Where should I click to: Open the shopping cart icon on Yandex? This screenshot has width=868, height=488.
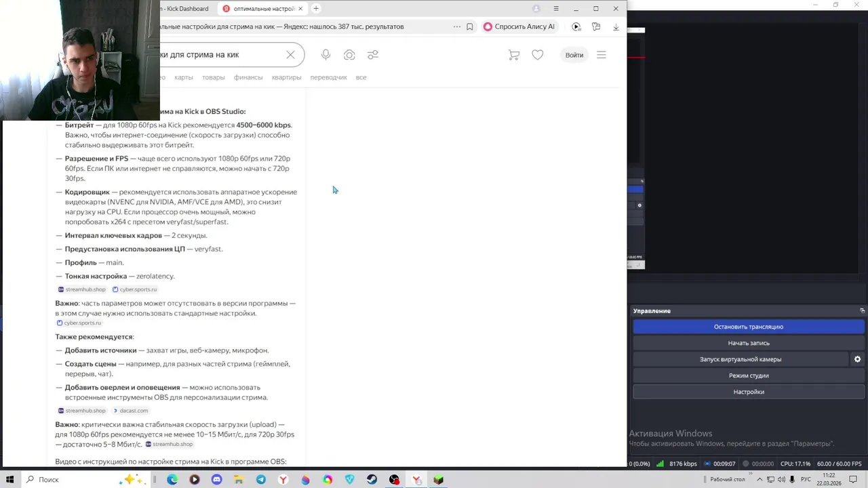[514, 55]
